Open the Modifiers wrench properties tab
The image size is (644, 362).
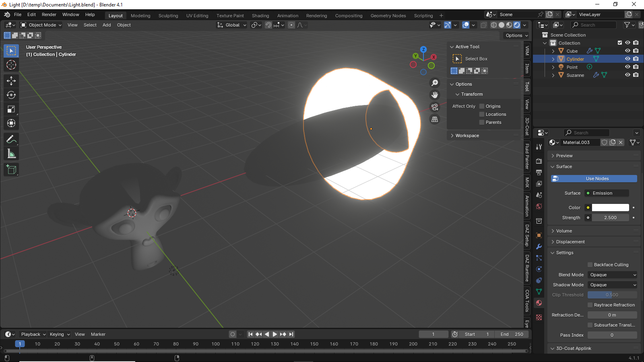(539, 247)
